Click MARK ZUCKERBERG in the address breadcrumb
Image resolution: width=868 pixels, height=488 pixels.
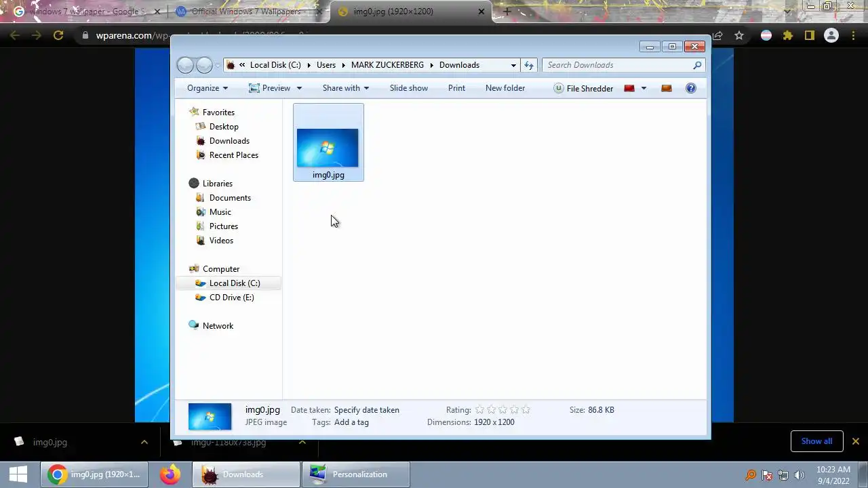pos(387,65)
